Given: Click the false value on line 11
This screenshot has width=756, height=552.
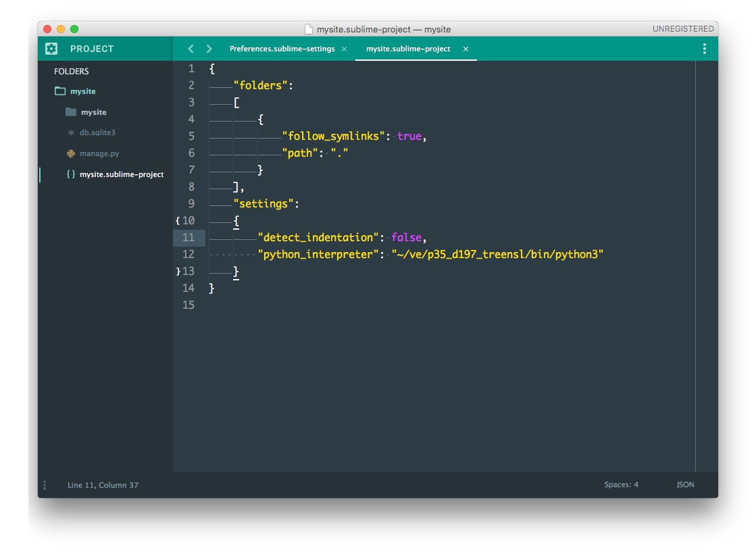Looking at the screenshot, I should coord(407,237).
